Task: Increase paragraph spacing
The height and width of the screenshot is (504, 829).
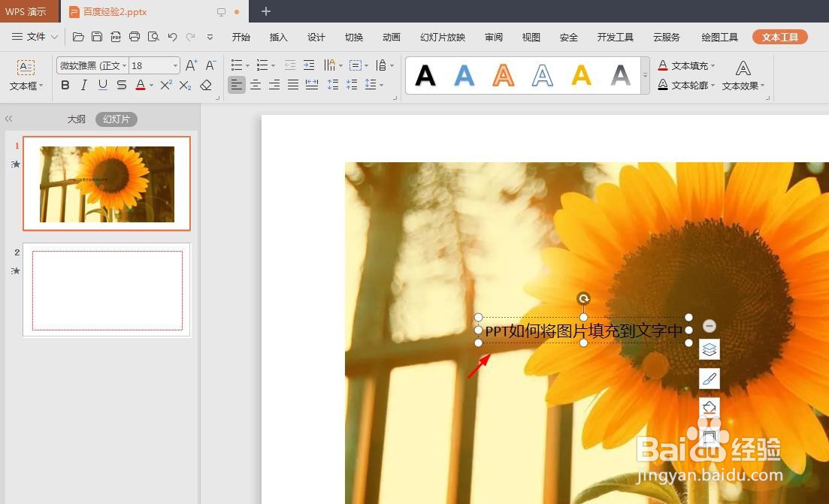Action: (x=332, y=85)
